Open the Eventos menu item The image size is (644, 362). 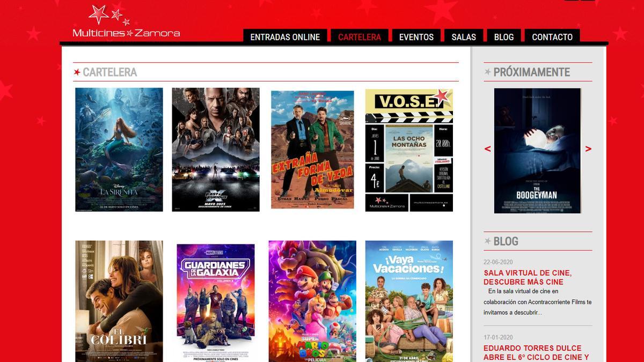(416, 37)
